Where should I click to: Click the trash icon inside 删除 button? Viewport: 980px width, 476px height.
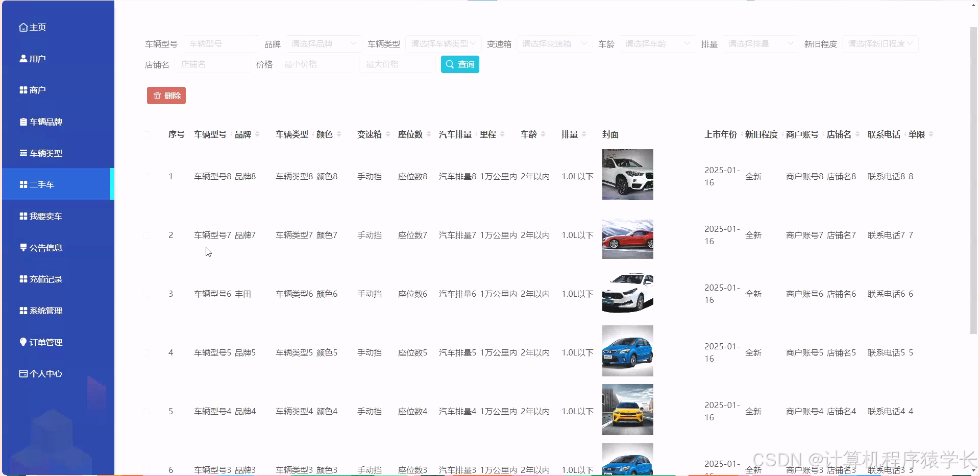(x=157, y=96)
